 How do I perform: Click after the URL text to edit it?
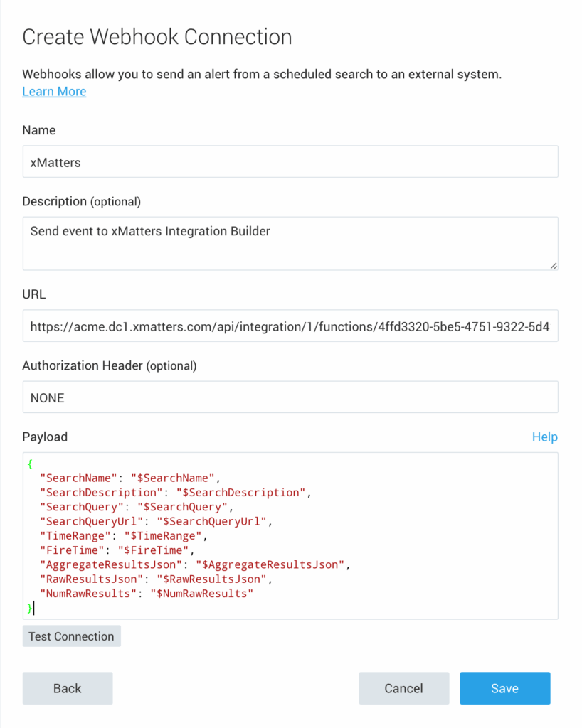click(551, 326)
